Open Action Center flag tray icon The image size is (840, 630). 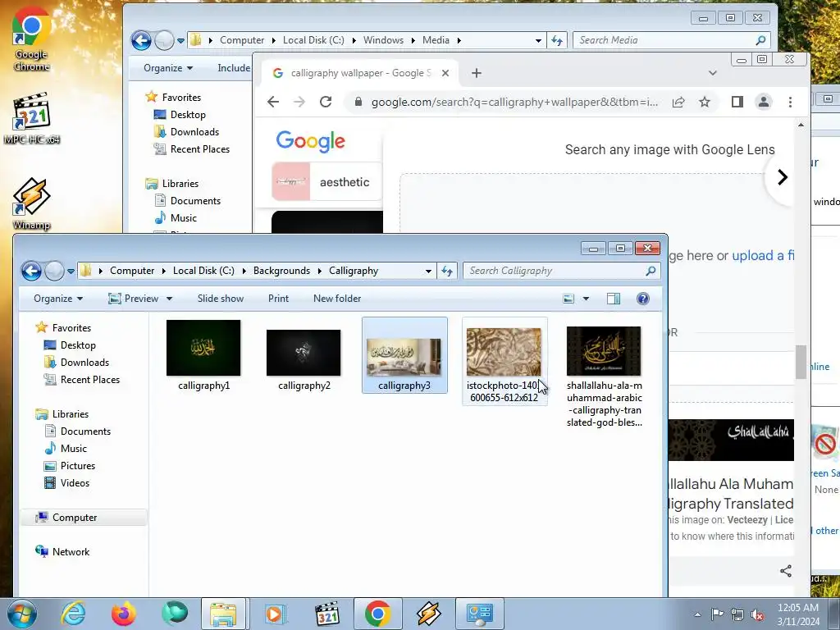[x=717, y=614]
